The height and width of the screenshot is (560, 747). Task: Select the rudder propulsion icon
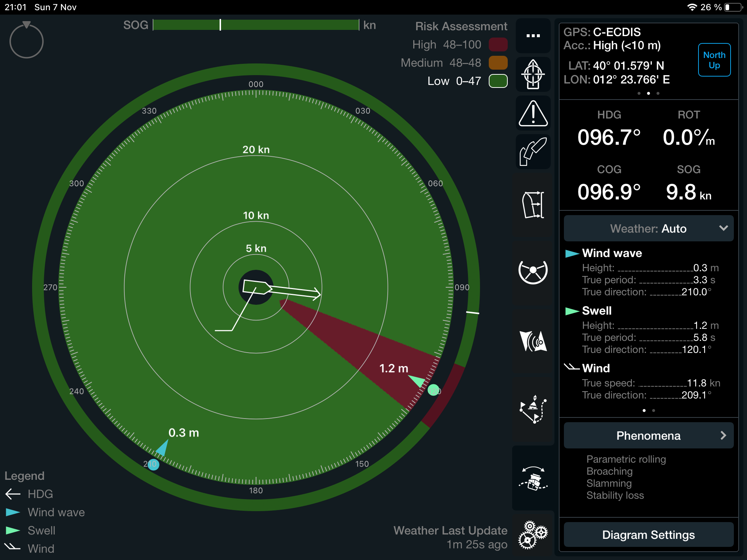tap(533, 152)
